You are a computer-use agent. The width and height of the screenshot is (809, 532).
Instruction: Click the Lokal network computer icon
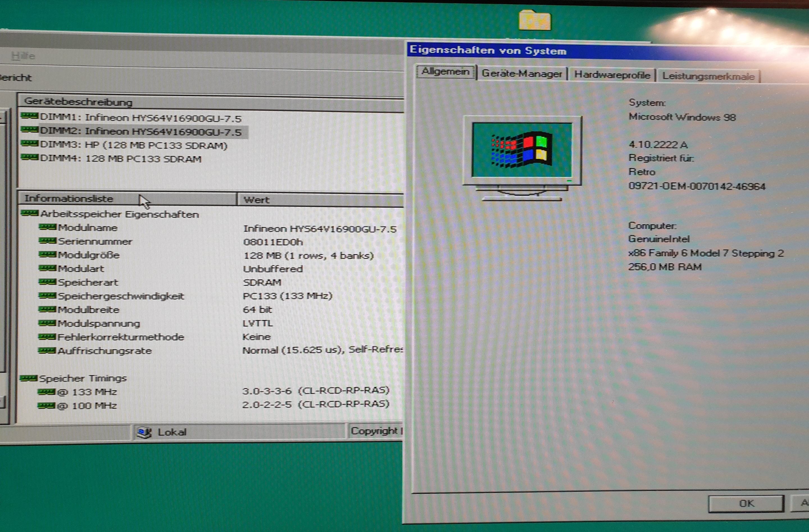point(144,432)
